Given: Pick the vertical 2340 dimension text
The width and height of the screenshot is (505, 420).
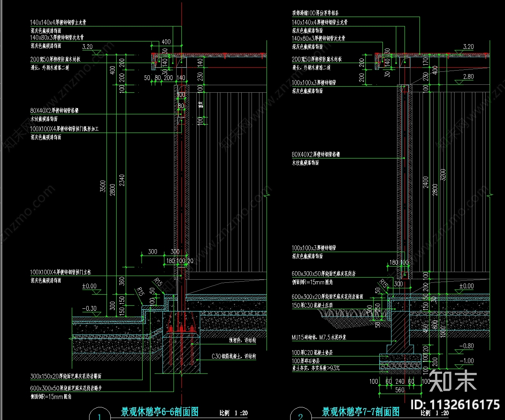Looking at the screenshot, I should (x=122, y=180).
